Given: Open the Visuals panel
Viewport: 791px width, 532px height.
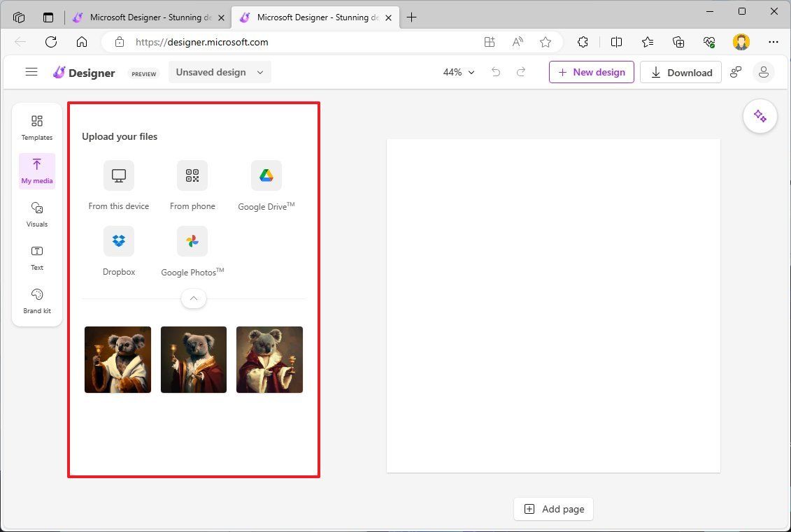Looking at the screenshot, I should [36, 214].
